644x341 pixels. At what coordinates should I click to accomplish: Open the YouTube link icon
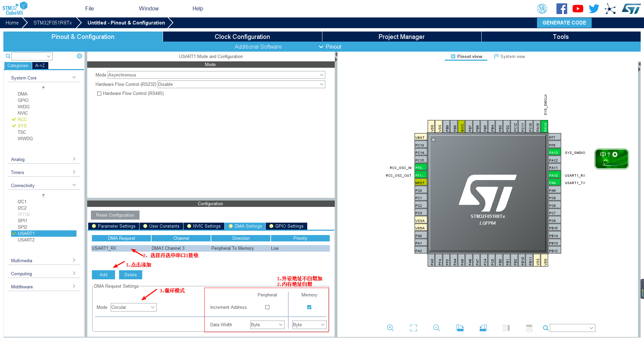coord(578,9)
